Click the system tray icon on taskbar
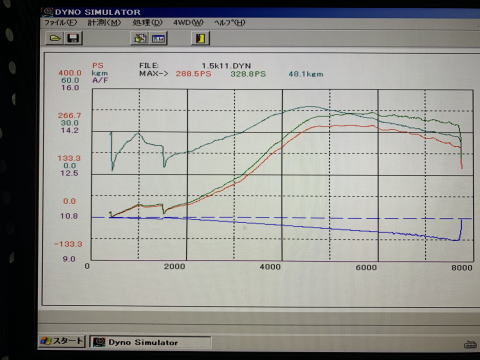Screen dimensions: 480x360 pyautogui.click(x=470, y=345)
